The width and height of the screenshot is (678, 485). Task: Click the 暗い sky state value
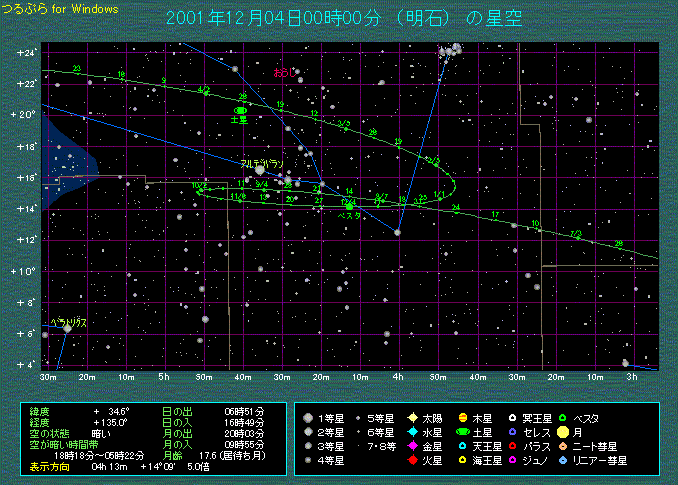(x=102, y=434)
